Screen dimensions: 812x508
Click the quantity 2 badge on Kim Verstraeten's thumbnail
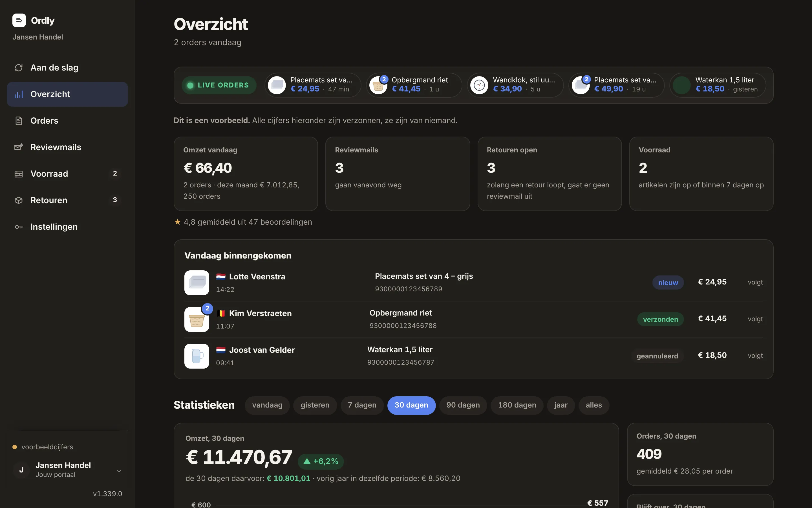[x=207, y=308]
